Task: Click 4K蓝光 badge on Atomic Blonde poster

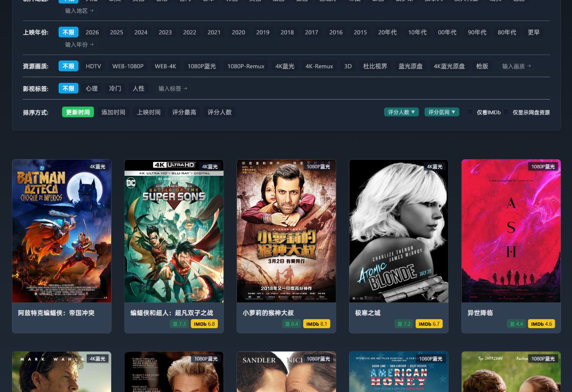Action: [x=434, y=167]
